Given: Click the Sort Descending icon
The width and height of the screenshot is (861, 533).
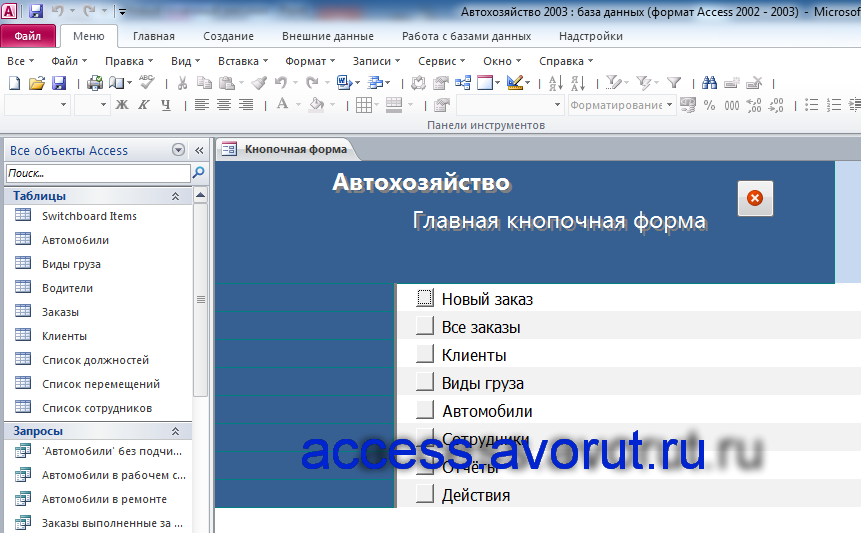Looking at the screenshot, I should point(578,83).
